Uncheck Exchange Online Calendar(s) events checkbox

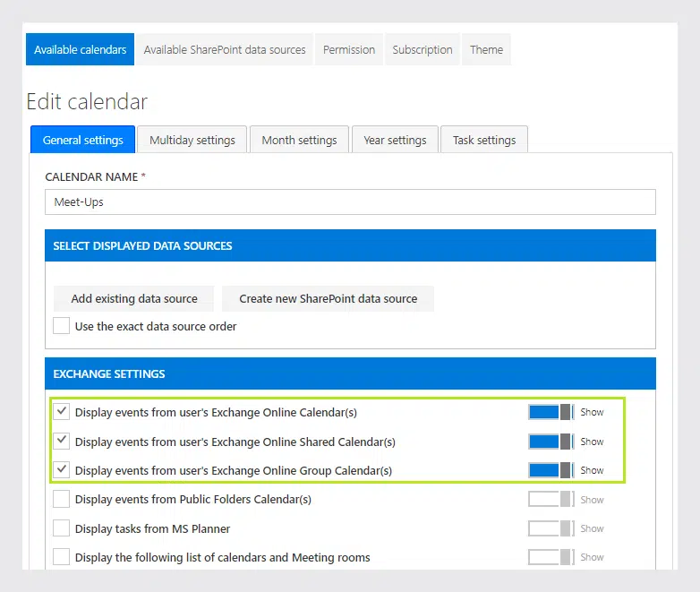[61, 411]
